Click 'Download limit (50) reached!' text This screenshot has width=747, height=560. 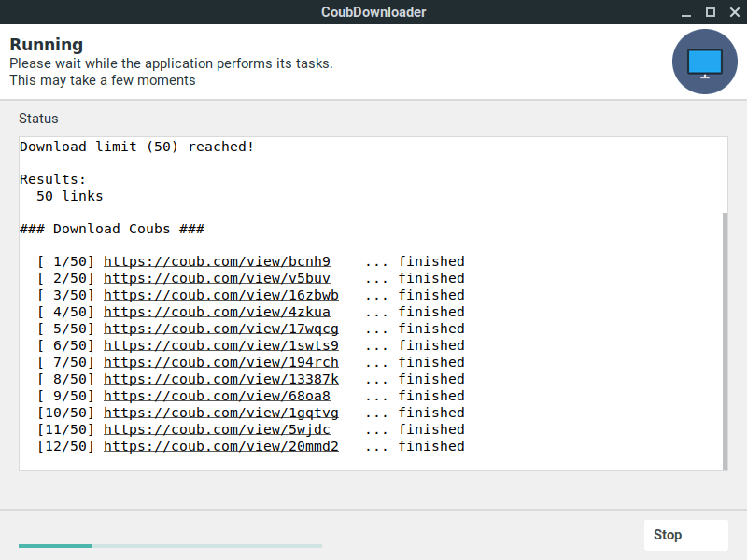(x=136, y=147)
